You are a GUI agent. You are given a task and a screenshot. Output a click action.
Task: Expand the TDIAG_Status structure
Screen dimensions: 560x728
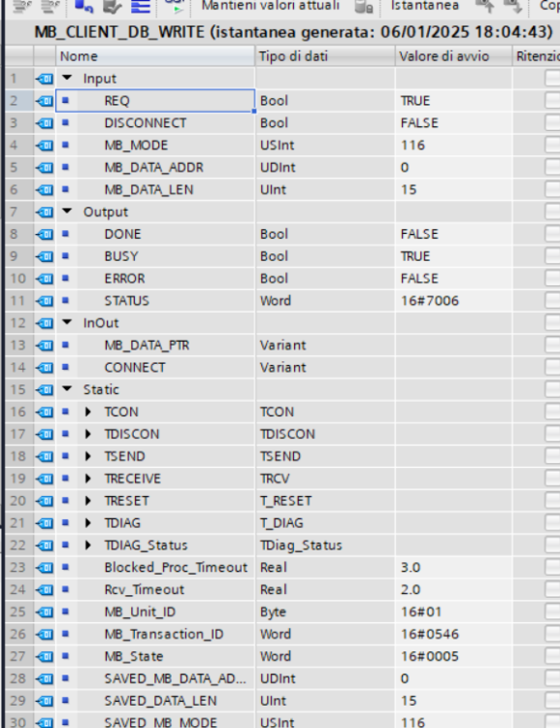(x=88, y=546)
